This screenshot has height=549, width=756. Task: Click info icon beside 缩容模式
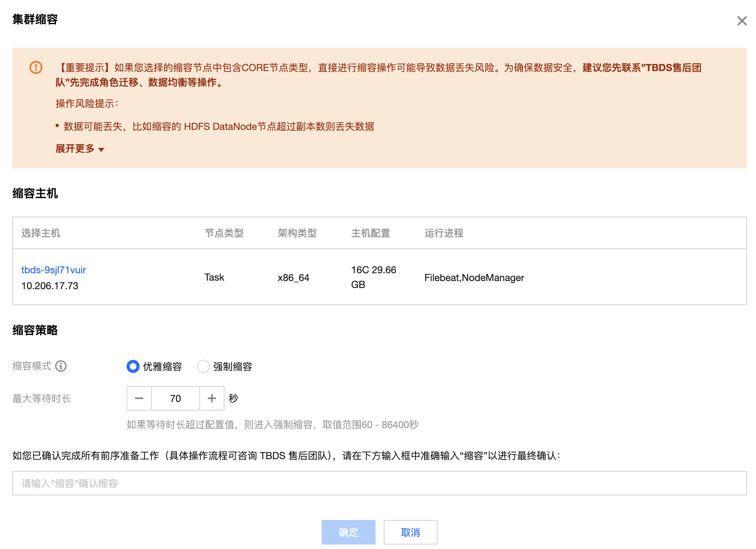61,366
